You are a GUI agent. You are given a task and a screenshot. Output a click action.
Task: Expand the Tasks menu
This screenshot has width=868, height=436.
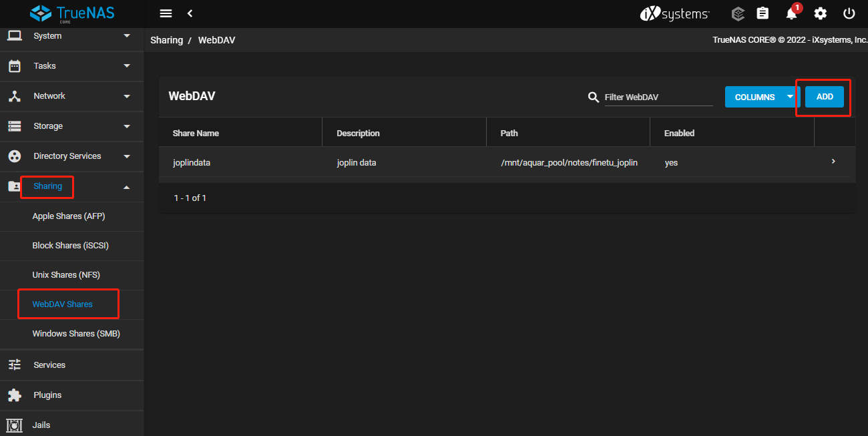tap(71, 66)
